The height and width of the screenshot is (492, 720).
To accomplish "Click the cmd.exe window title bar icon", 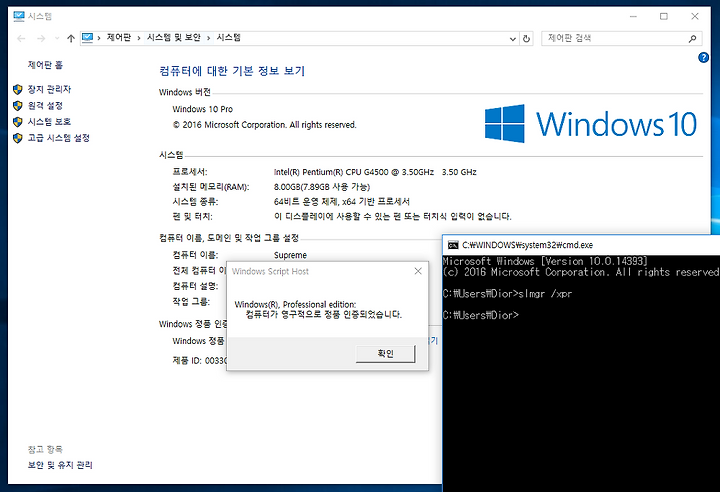I will pos(453,245).
